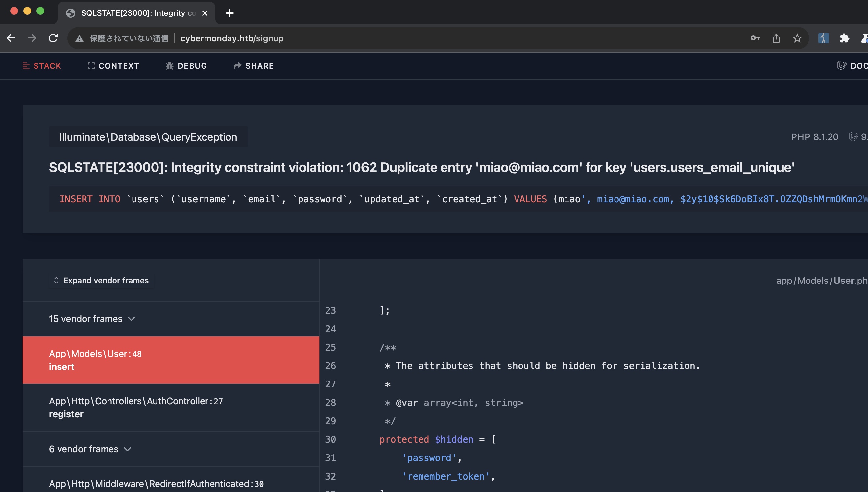
Task: Click the browser back arrow
Action: coord(11,38)
